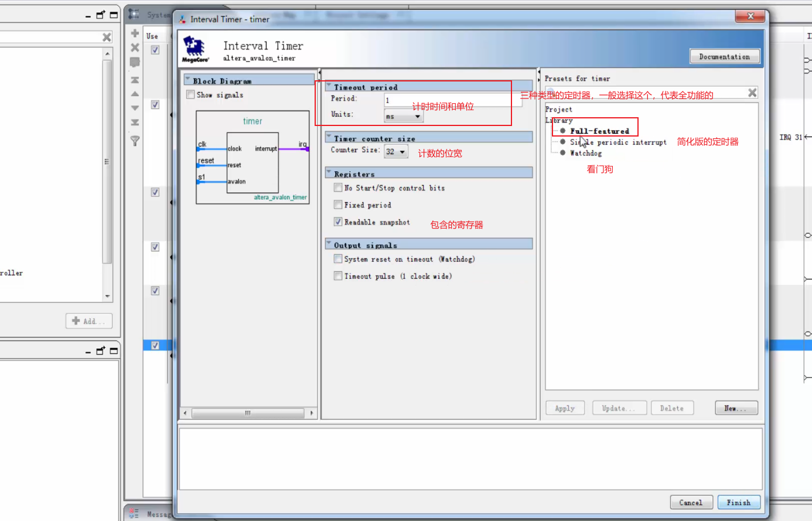Click the Move Up triangle icon in the side toolbar
The image size is (812, 521).
tap(135, 94)
